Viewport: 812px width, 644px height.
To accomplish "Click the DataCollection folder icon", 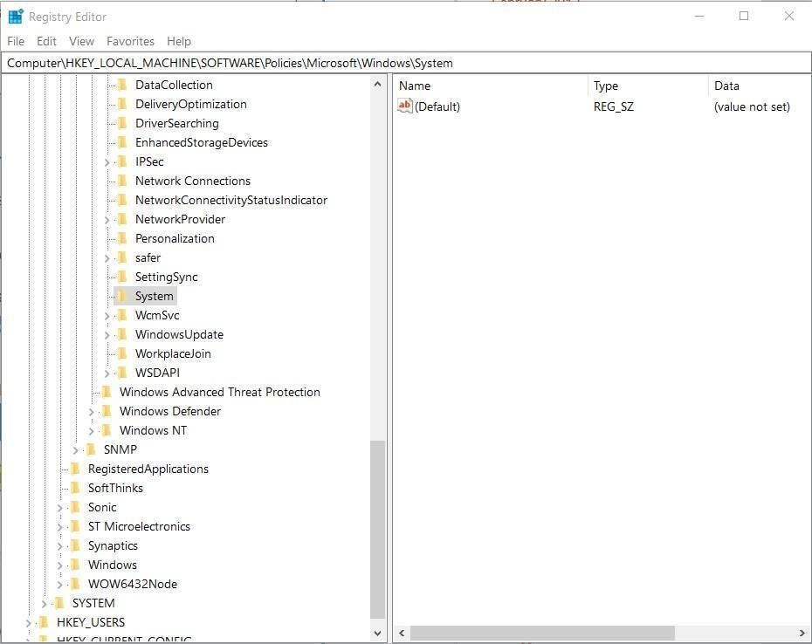I will 122,85.
